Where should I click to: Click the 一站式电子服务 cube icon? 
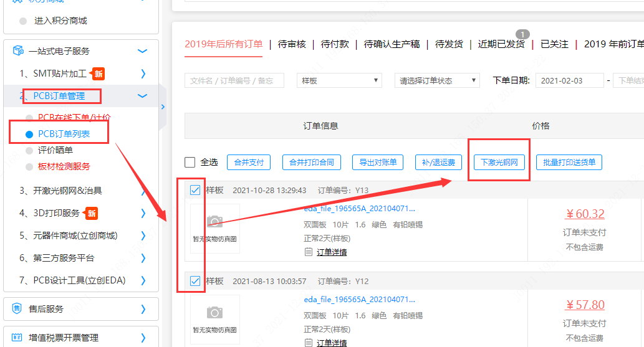(18, 51)
